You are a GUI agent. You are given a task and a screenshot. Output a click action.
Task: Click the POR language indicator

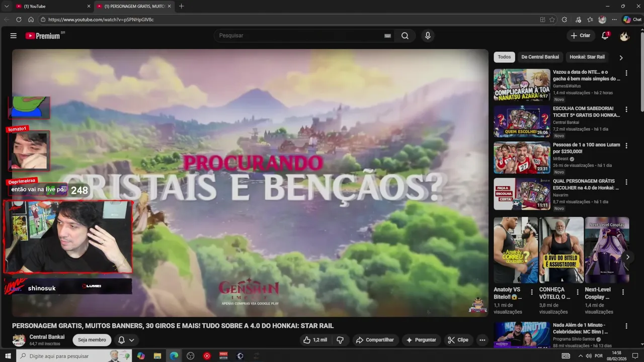pos(599,356)
